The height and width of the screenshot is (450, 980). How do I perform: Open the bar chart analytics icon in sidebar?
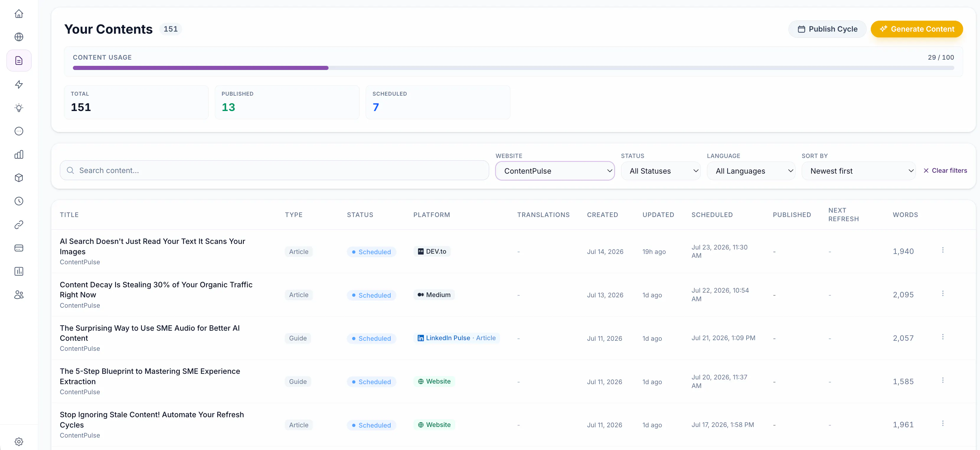click(x=19, y=154)
